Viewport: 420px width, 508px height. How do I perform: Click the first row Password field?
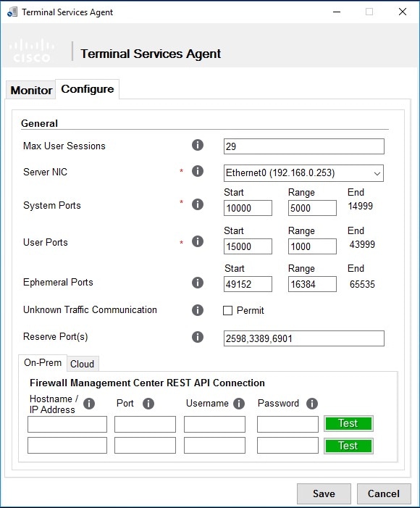[288, 425]
